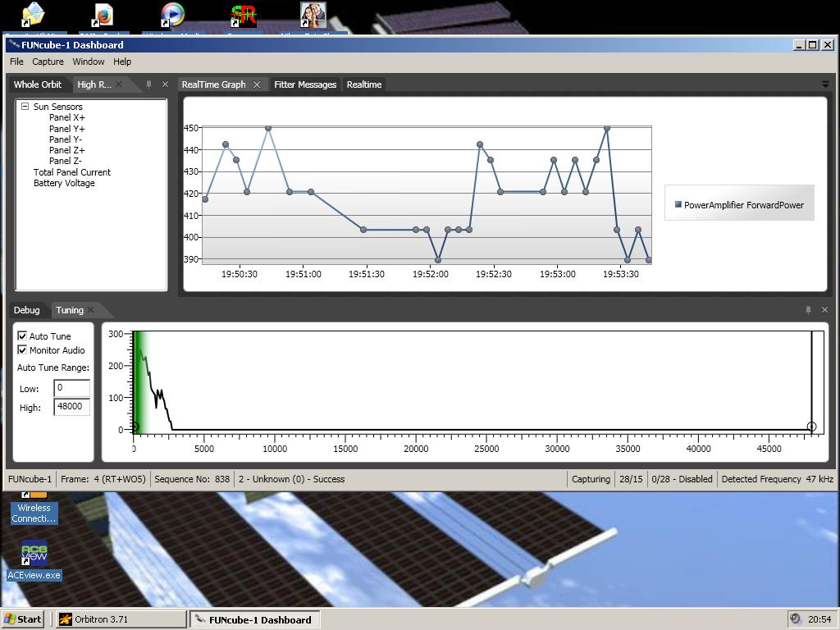Open the Windows Start menu
The width and height of the screenshot is (840, 630).
click(23, 619)
